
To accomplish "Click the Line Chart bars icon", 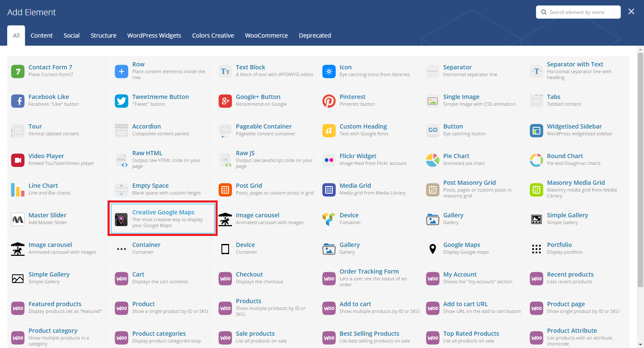I will pos(18,190).
